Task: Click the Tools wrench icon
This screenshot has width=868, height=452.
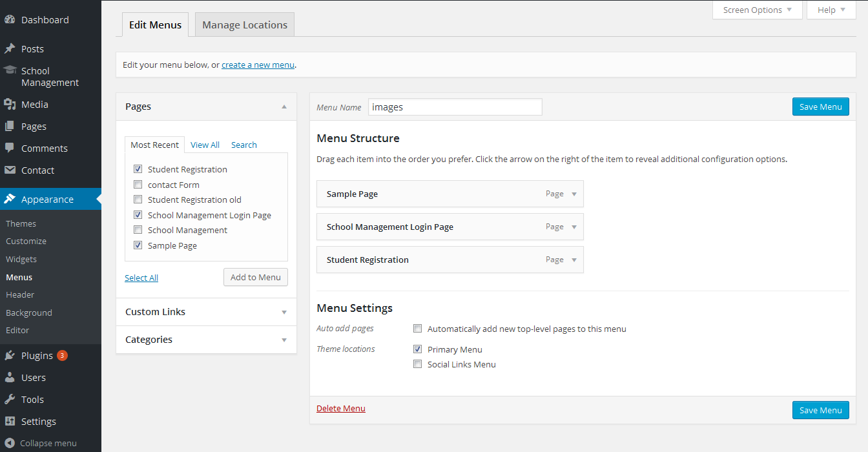Action: (12, 398)
